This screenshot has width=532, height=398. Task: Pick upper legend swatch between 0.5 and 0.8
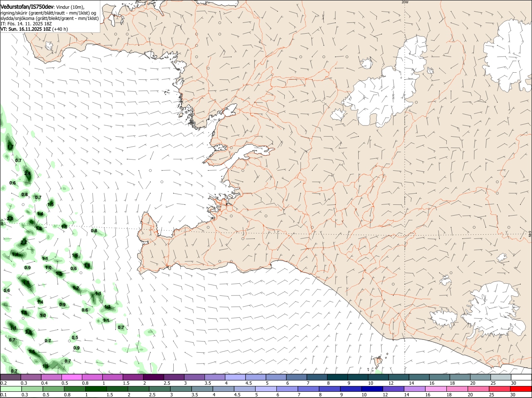click(x=72, y=377)
